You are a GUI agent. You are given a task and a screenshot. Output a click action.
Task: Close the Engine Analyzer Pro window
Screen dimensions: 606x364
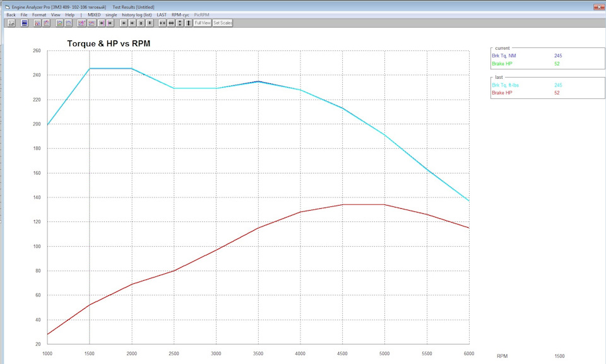pyautogui.click(x=598, y=7)
